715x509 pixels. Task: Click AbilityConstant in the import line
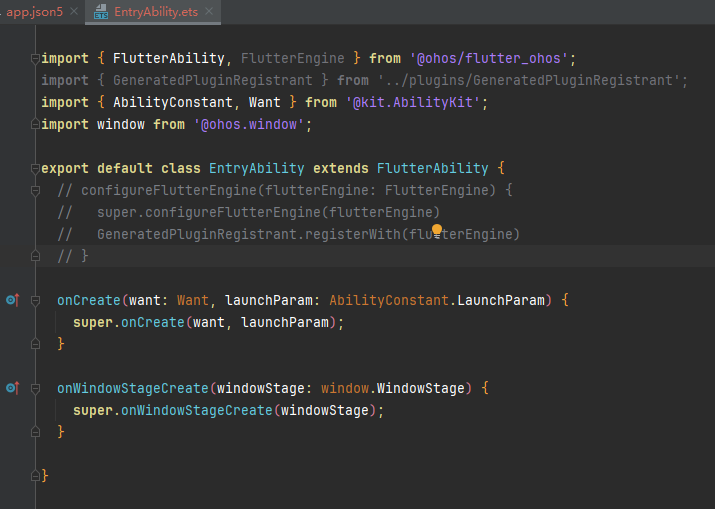[x=173, y=102]
